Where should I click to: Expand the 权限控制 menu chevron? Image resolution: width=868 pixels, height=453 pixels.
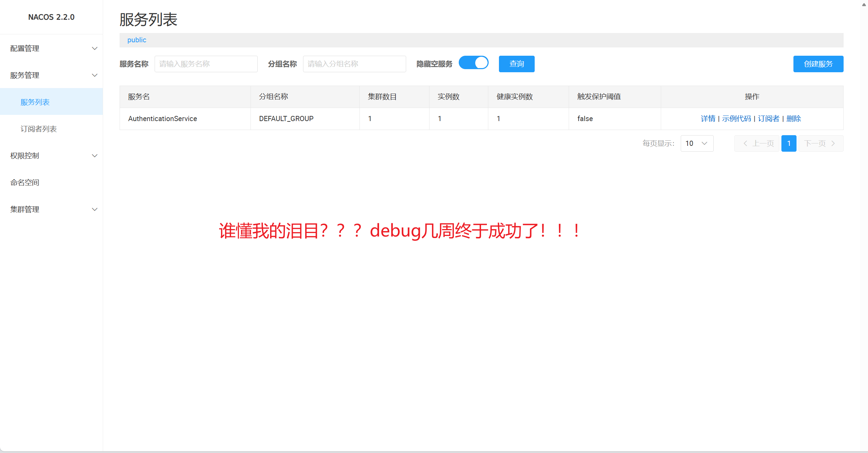94,156
